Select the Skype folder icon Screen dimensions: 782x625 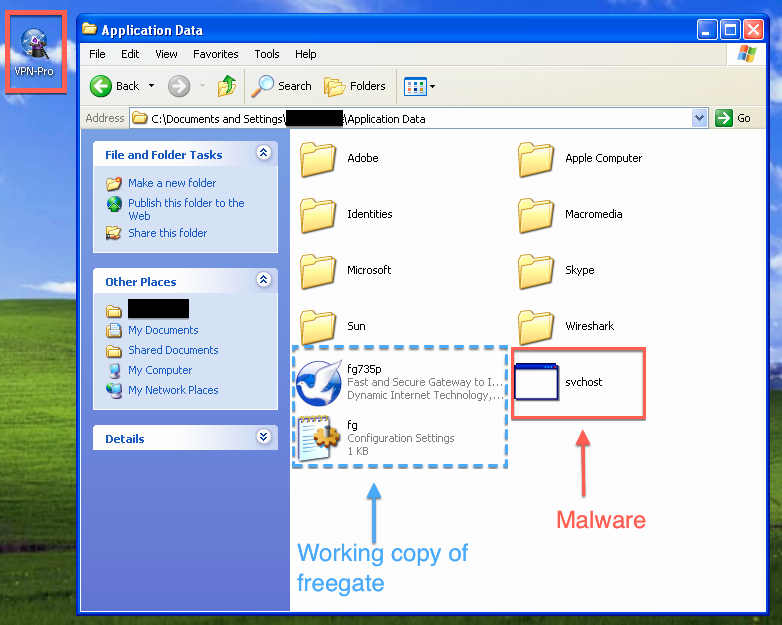(x=536, y=271)
